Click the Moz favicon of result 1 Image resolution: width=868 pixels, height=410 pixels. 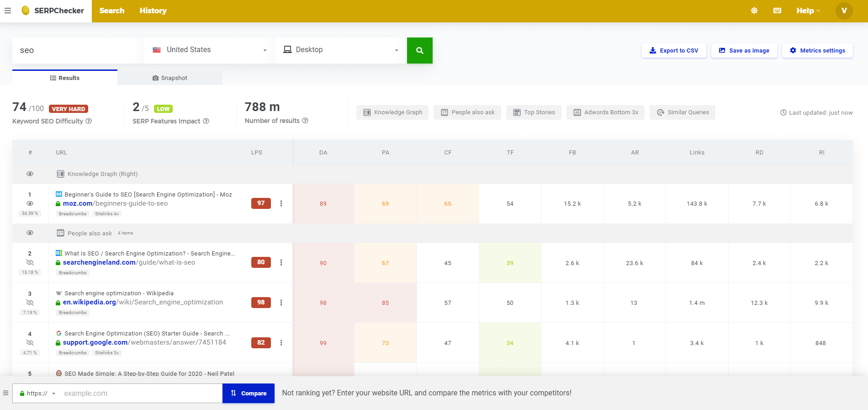tap(59, 194)
